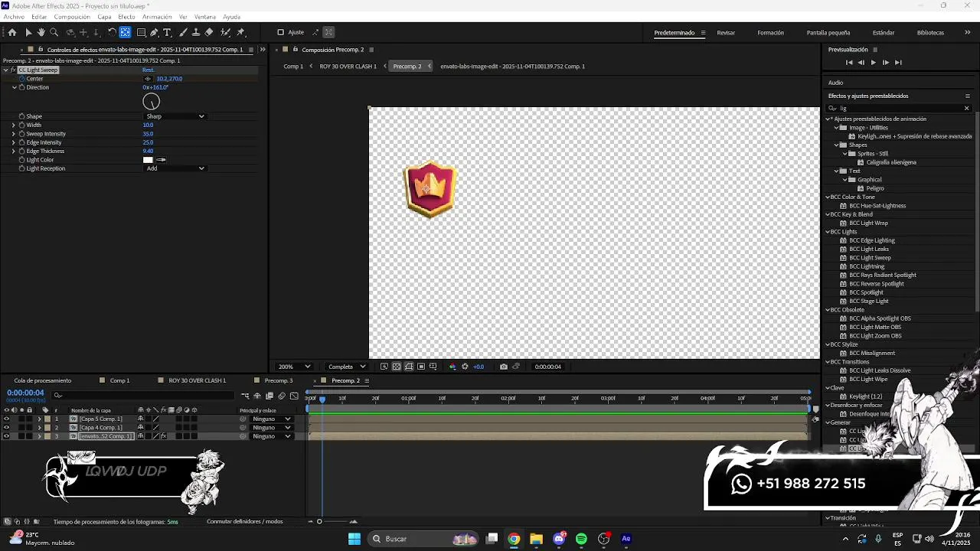Open the Animación menu
This screenshot has height=551, width=980.
pos(157,17)
